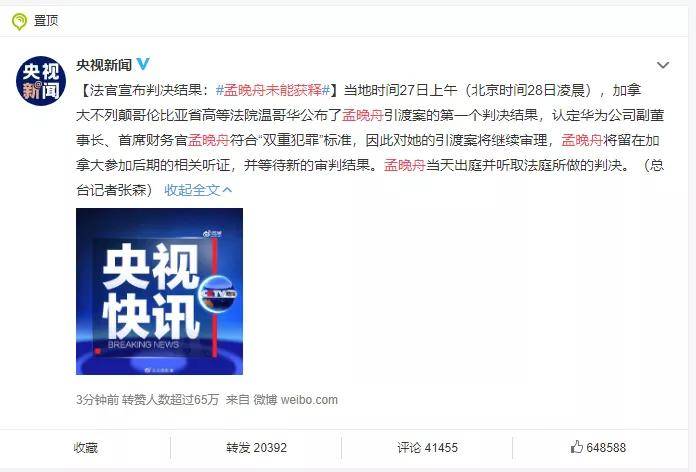Image resolution: width=696 pixels, height=472 pixels.
Task: Click the 3分钟前 timestamp link
Action: pos(97,400)
